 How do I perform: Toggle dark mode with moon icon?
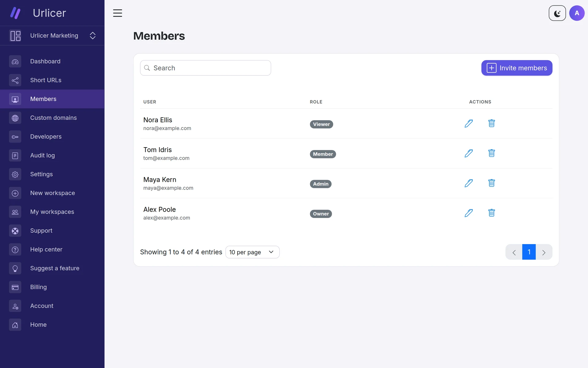pos(557,13)
